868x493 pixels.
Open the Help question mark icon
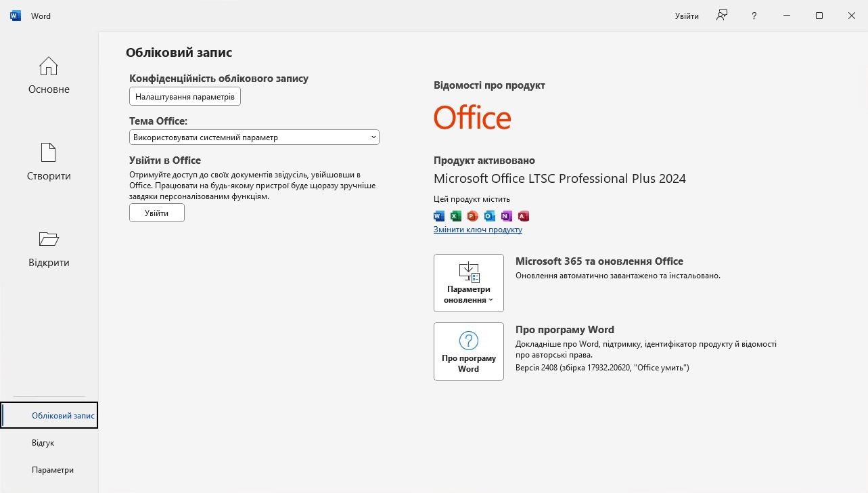tap(754, 16)
